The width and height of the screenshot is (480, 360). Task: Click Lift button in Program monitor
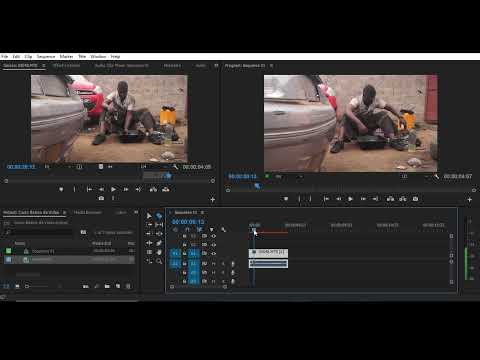pyautogui.click(x=390, y=199)
